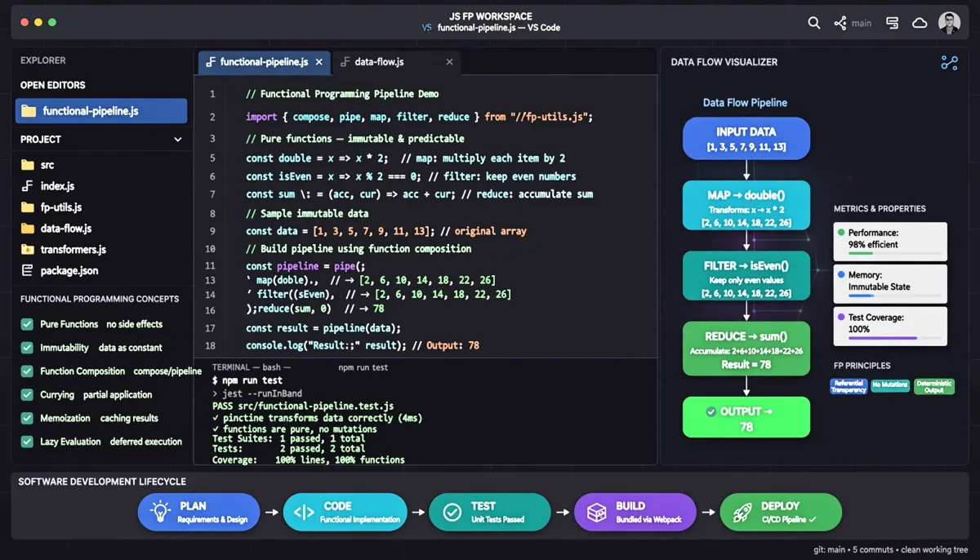Click the Referential Transparency badge
Viewport: 980px width, 560px height.
coord(848,386)
